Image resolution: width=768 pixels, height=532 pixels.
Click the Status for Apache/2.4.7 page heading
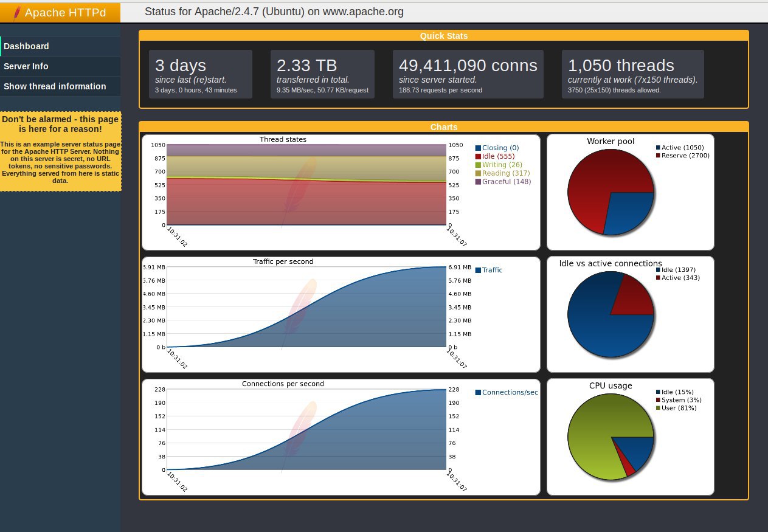coord(274,12)
